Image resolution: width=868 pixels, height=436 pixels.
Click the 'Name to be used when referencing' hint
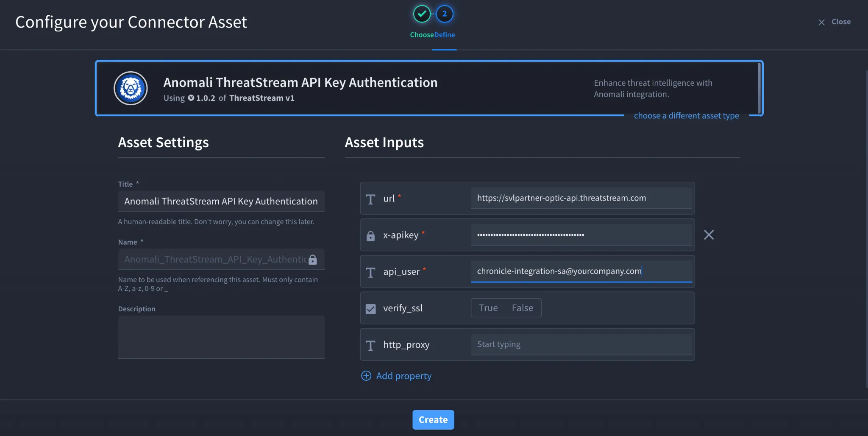point(218,284)
